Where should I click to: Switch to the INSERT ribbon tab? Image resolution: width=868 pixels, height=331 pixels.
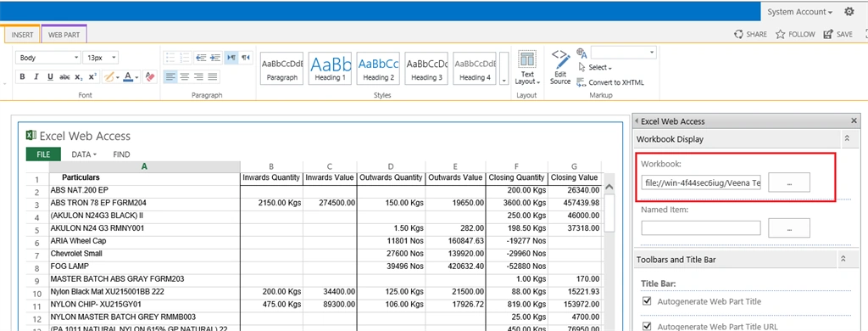[x=23, y=35]
